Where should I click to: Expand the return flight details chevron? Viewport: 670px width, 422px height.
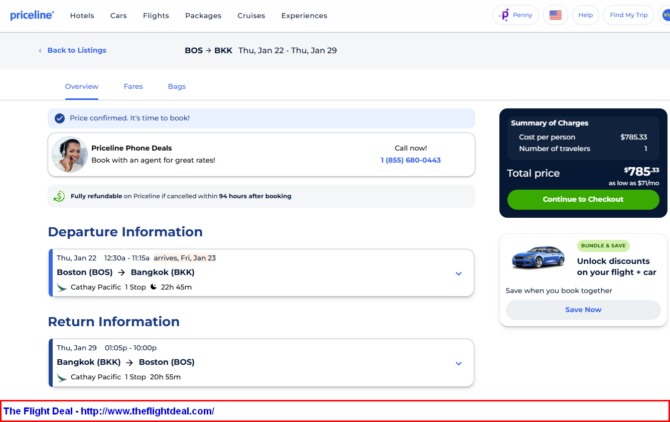(458, 363)
